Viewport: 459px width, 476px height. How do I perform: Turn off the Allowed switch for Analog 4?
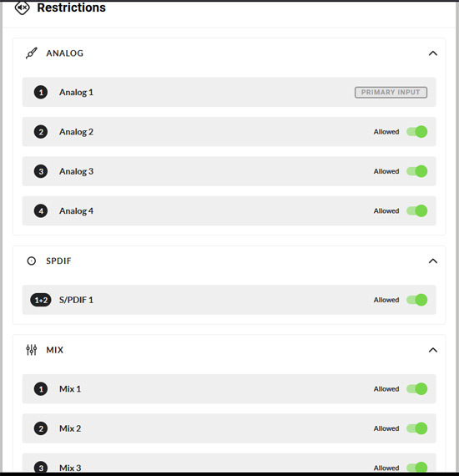click(416, 210)
